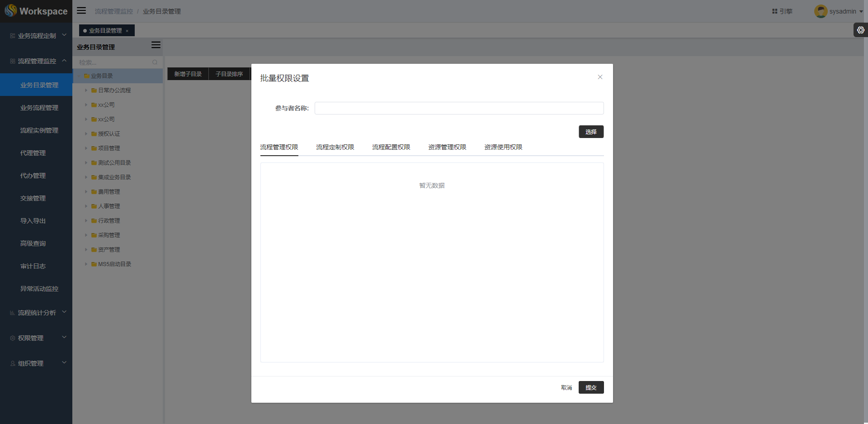Click the sysadmin avatar icon
The width and height of the screenshot is (868, 424).
tap(821, 11)
